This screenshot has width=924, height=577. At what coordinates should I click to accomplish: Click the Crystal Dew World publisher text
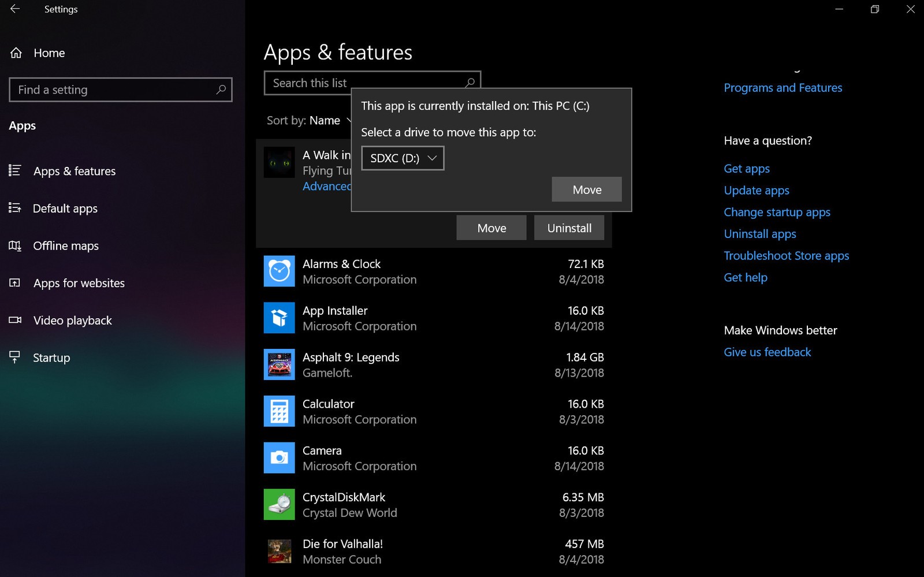tap(350, 513)
